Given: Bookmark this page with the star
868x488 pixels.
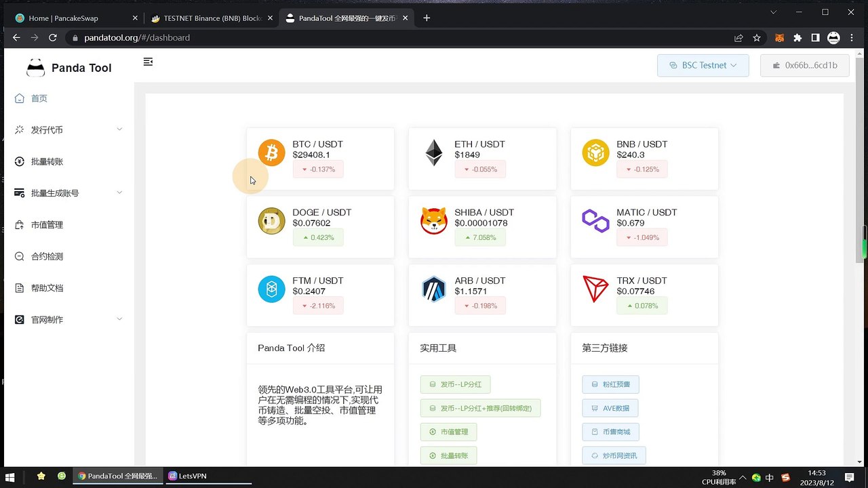Looking at the screenshot, I should click(x=757, y=38).
